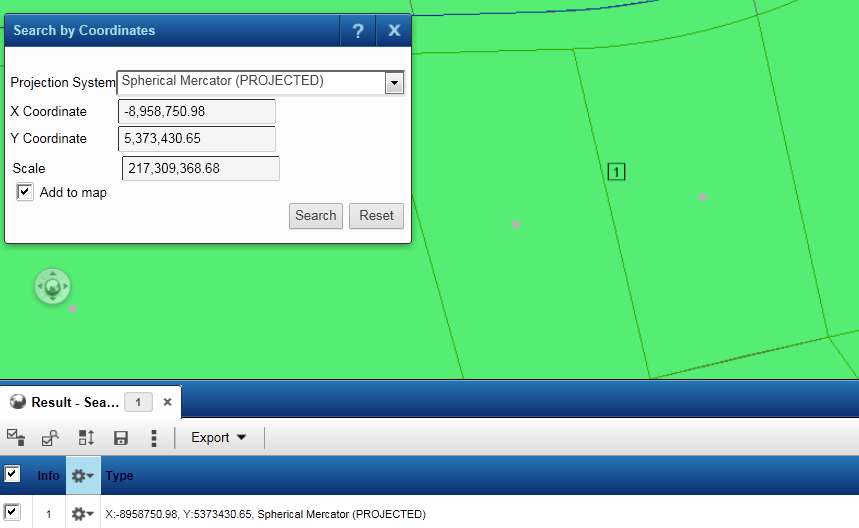Open the three-dot more options menu

tap(153, 438)
